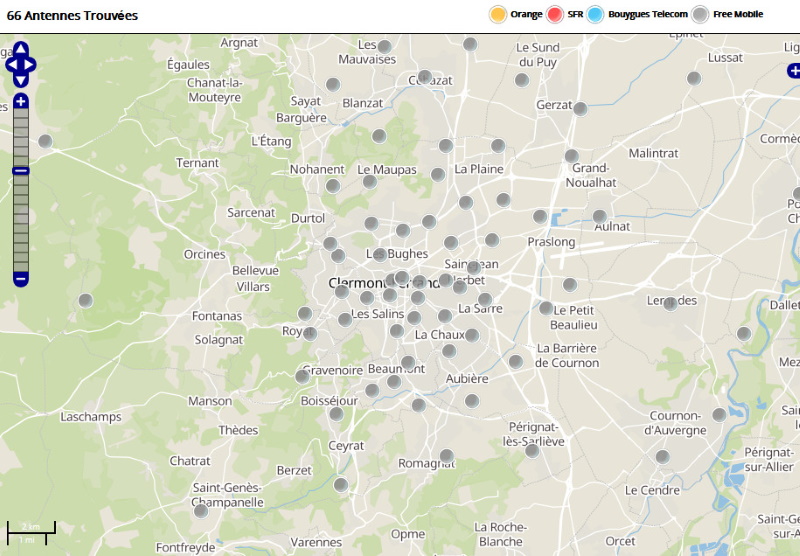Select the antenna marker near Gerzat
Screen dimensions: 800x556
pos(580,107)
